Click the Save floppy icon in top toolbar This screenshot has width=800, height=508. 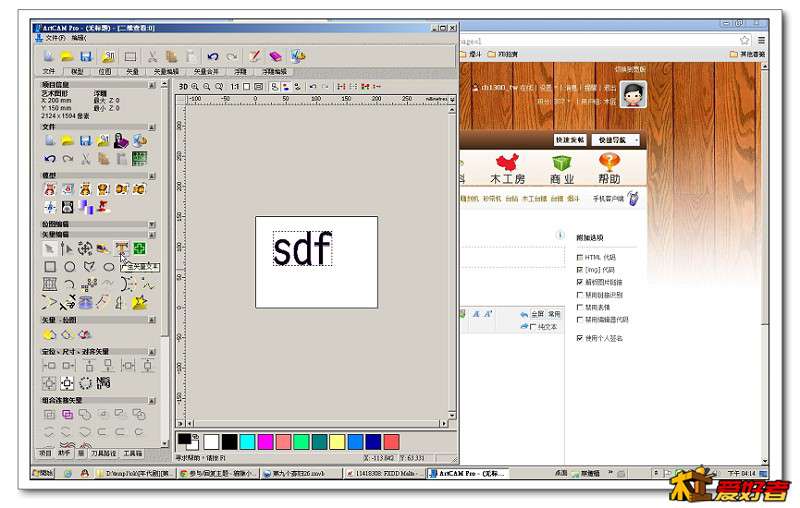pyautogui.click(x=86, y=56)
